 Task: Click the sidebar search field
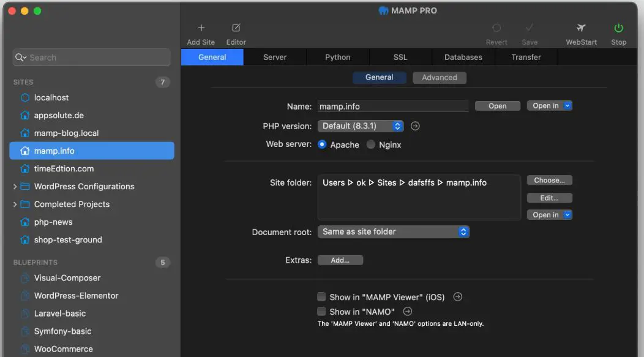(91, 57)
